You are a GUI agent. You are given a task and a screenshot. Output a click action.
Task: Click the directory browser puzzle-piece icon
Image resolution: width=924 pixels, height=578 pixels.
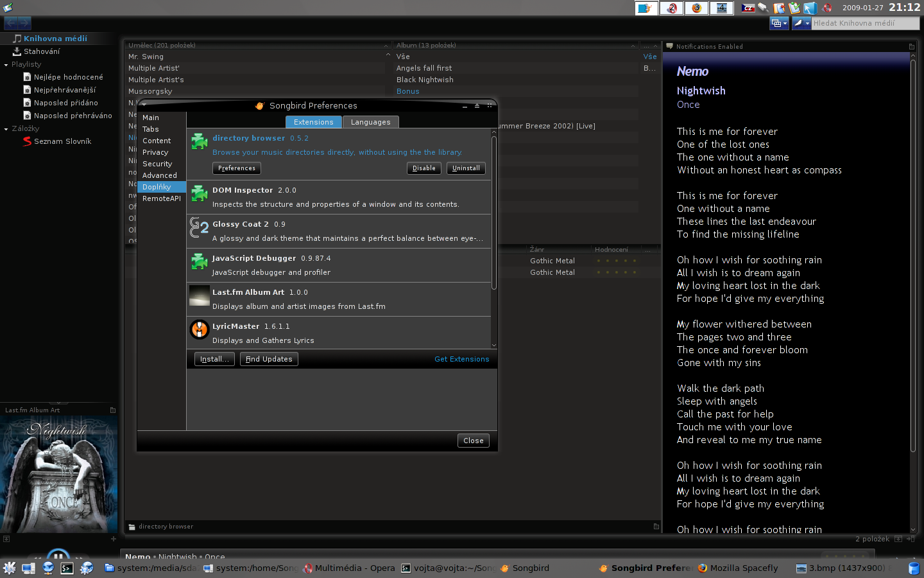click(x=200, y=141)
